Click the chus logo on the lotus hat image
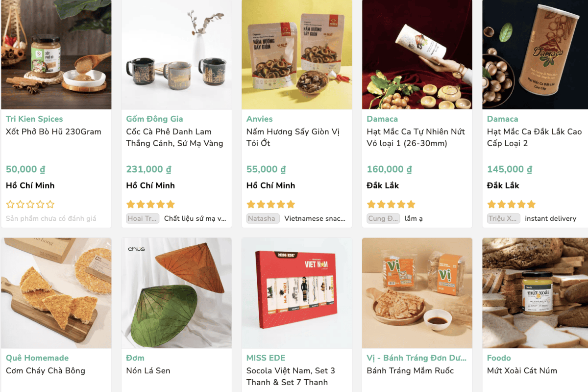The width and height of the screenshot is (588, 392). (136, 249)
